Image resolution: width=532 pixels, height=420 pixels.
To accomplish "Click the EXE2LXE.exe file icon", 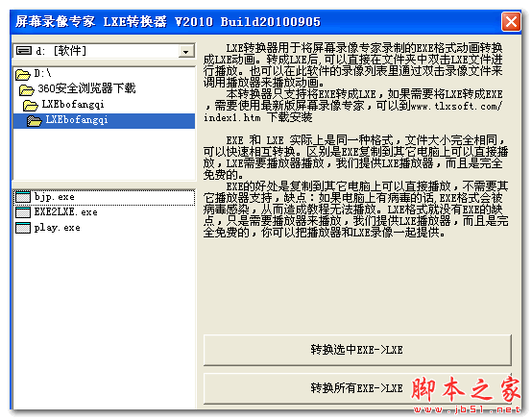I will (23, 212).
